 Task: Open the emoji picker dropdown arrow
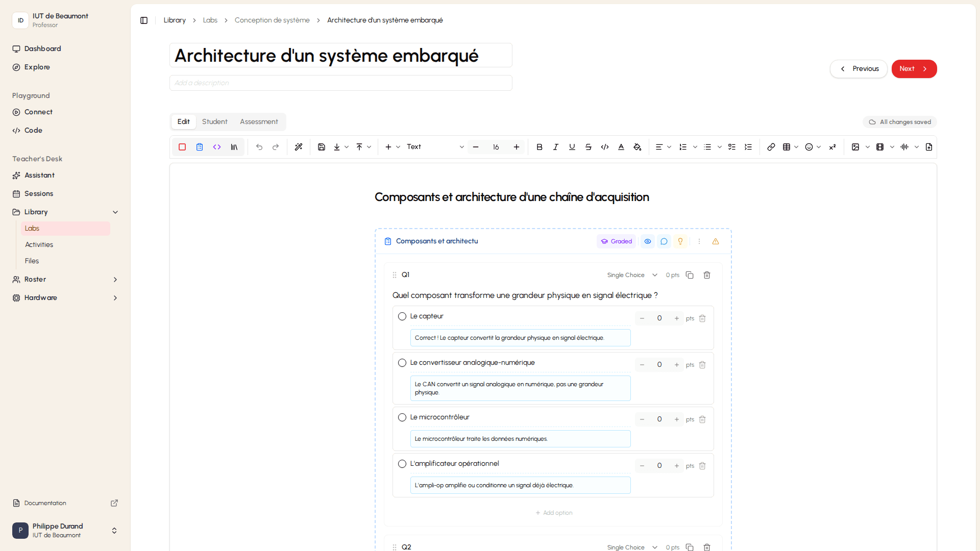[x=819, y=147]
